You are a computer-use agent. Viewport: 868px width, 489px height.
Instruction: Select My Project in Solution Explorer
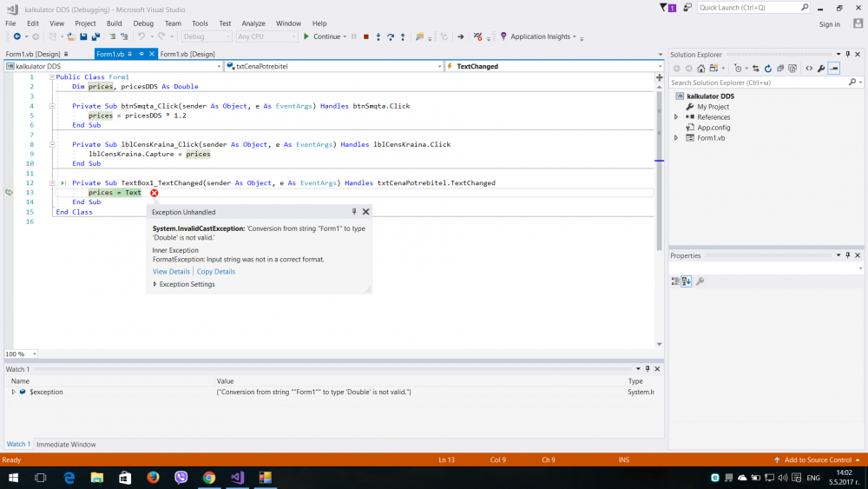(x=713, y=107)
